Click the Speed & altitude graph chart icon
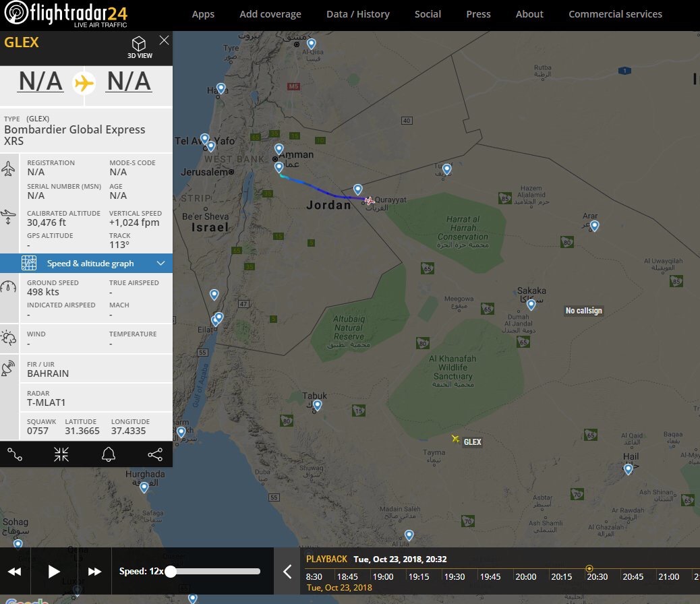The width and height of the screenshot is (700, 604). [29, 264]
